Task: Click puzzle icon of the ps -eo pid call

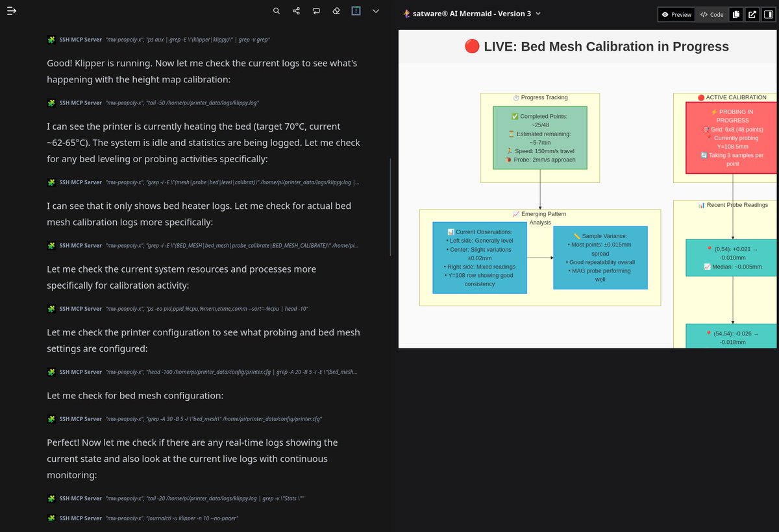Action: coord(51,309)
